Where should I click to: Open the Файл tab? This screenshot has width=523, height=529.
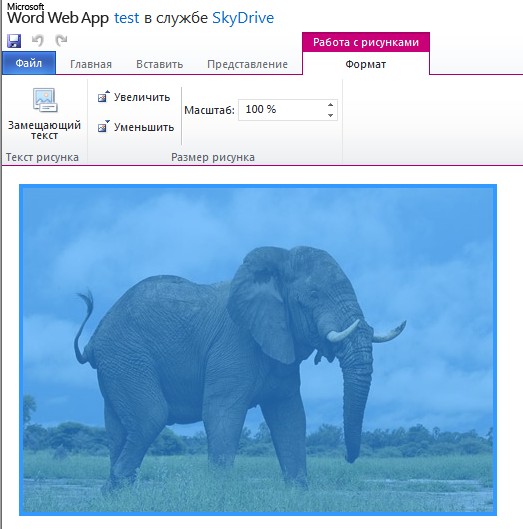click(29, 63)
